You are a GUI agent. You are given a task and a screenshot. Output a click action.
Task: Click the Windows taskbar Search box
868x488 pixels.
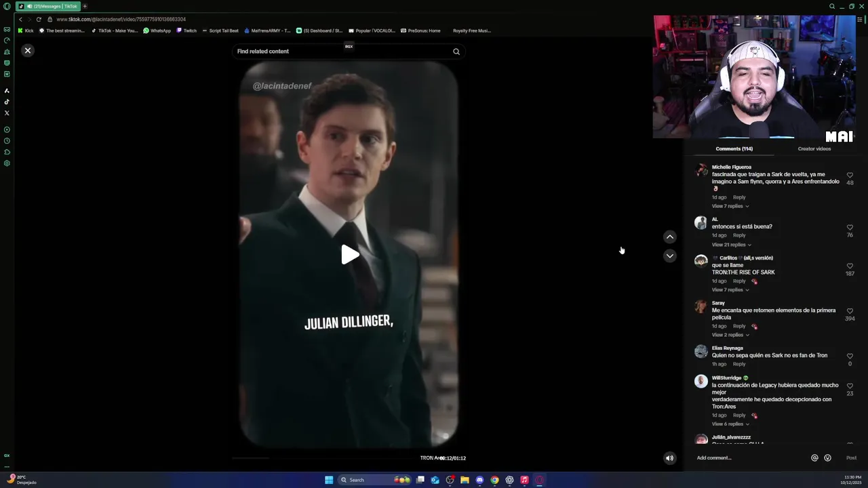[x=374, y=480]
